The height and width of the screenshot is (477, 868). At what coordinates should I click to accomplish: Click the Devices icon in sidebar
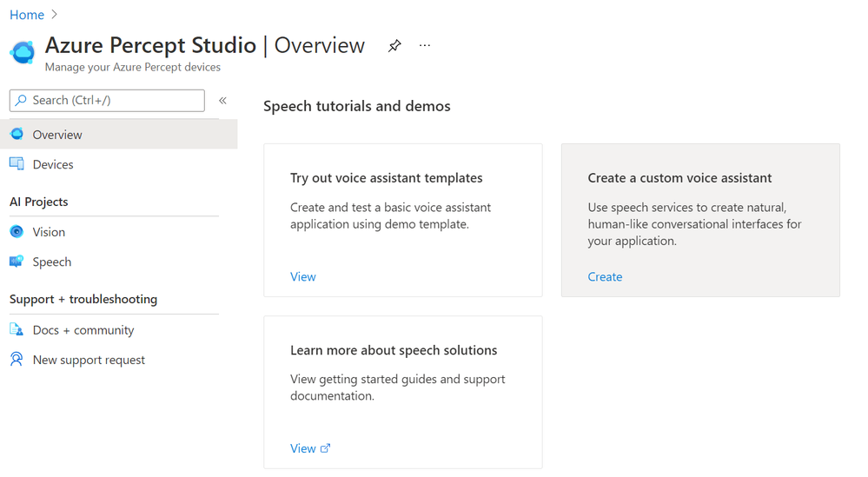(x=17, y=164)
